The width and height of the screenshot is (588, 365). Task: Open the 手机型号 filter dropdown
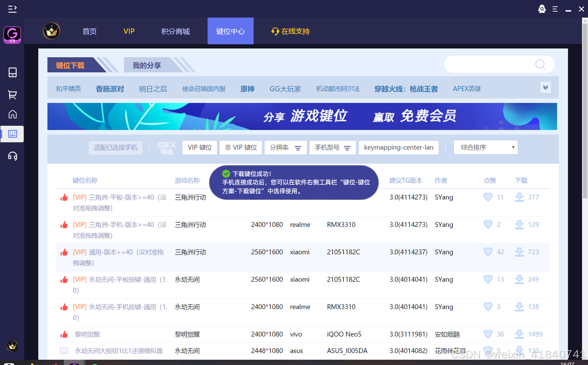pyautogui.click(x=333, y=148)
